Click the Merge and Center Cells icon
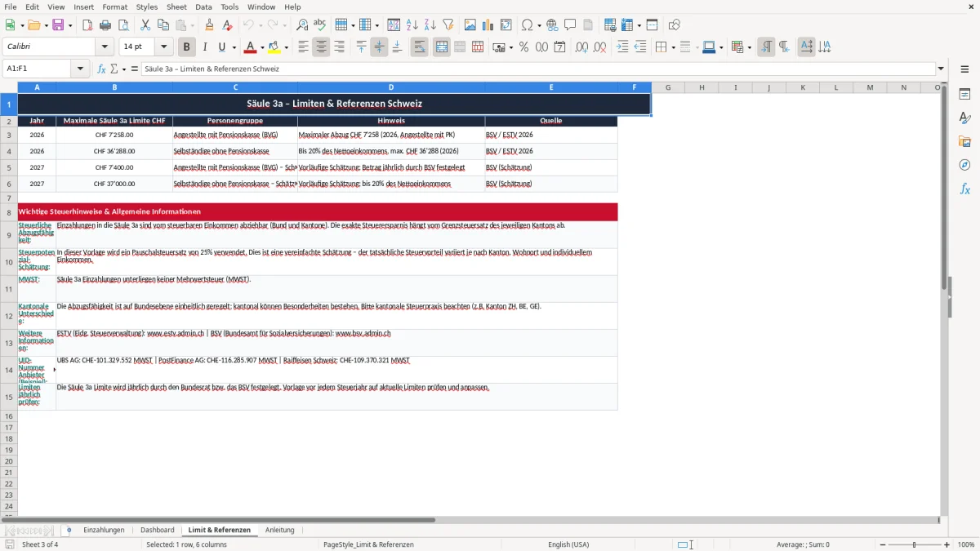 (x=442, y=47)
